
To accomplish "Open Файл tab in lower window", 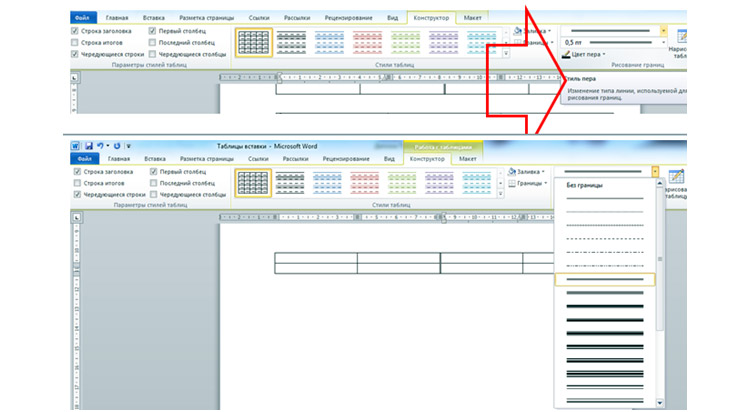I will point(85,158).
